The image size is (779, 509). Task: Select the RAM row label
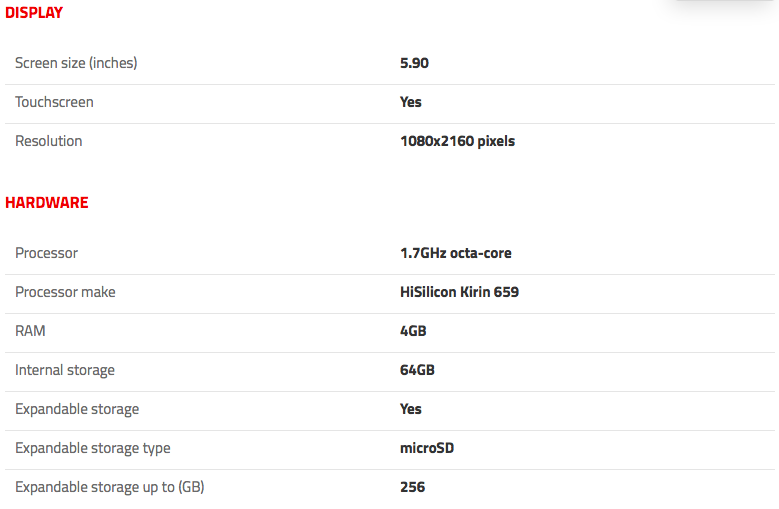tap(30, 331)
